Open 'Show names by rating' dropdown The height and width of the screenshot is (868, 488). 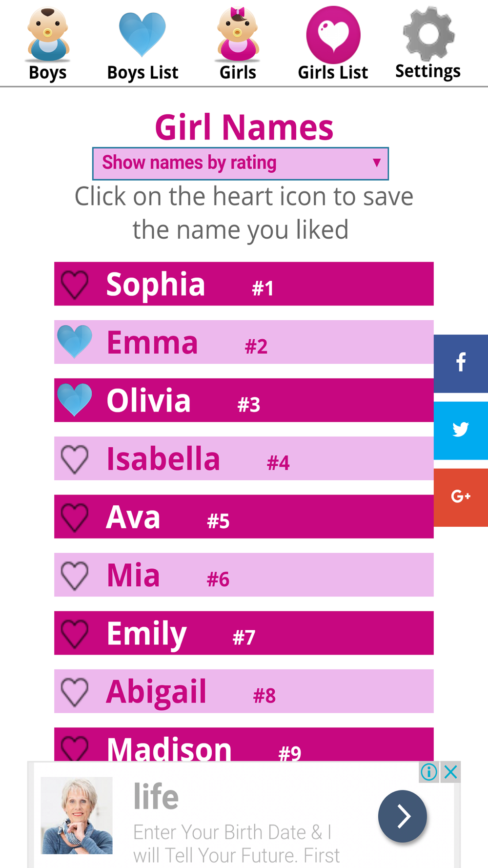(241, 163)
